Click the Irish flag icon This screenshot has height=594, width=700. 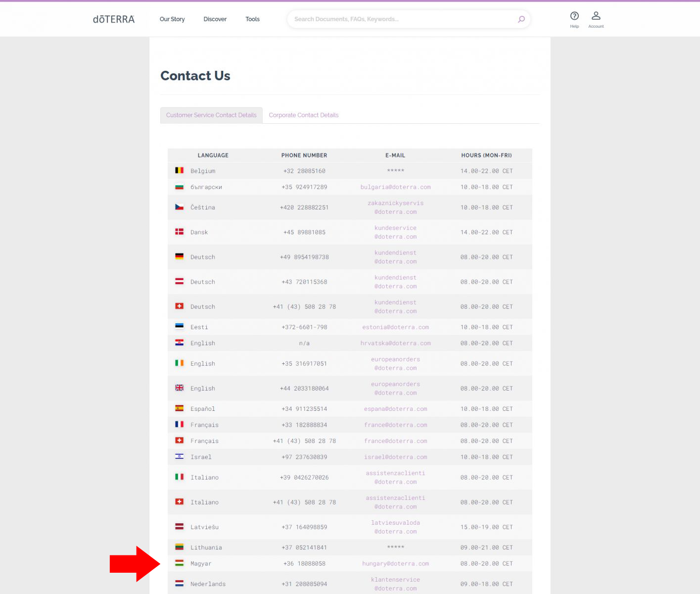click(x=180, y=363)
